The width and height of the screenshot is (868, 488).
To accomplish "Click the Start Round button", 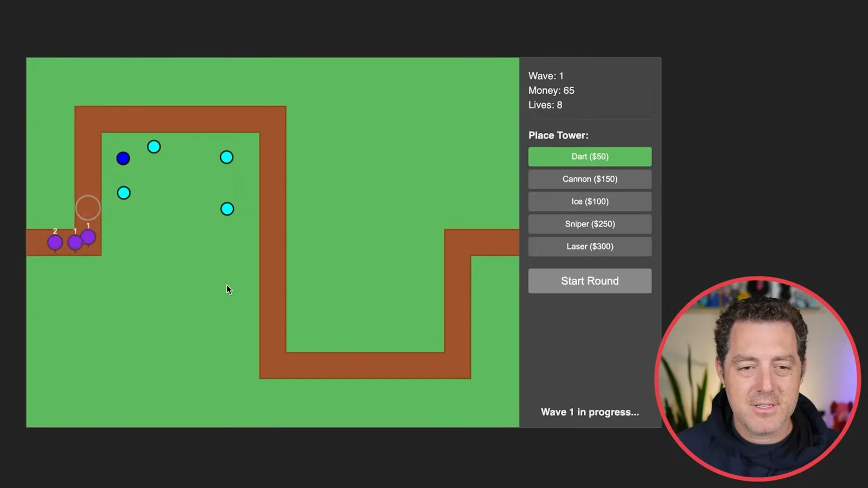I will tap(590, 281).
